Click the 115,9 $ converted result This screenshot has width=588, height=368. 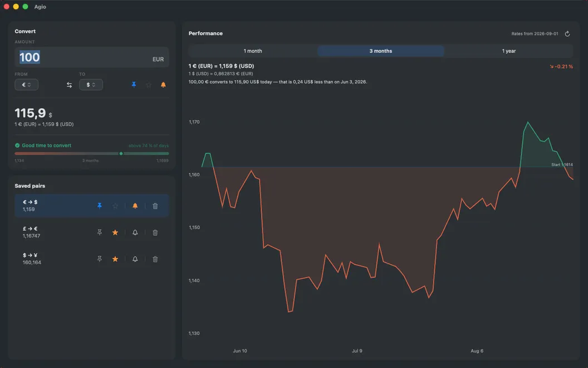pos(33,113)
